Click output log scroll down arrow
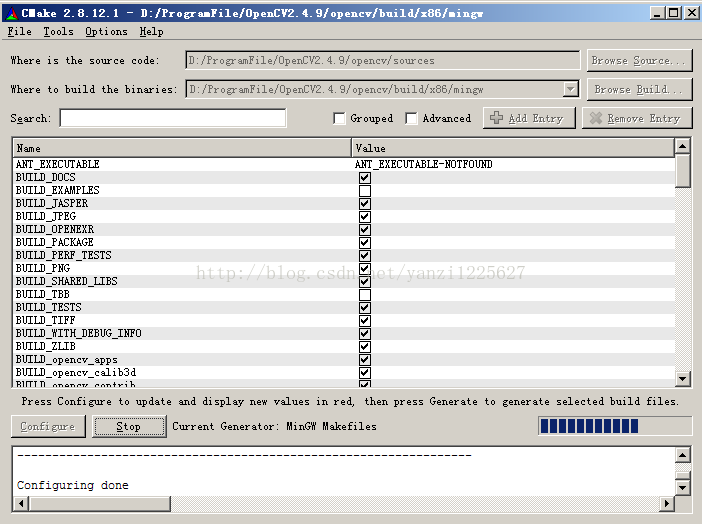Viewport: 702px width, 524px height. tap(682, 487)
